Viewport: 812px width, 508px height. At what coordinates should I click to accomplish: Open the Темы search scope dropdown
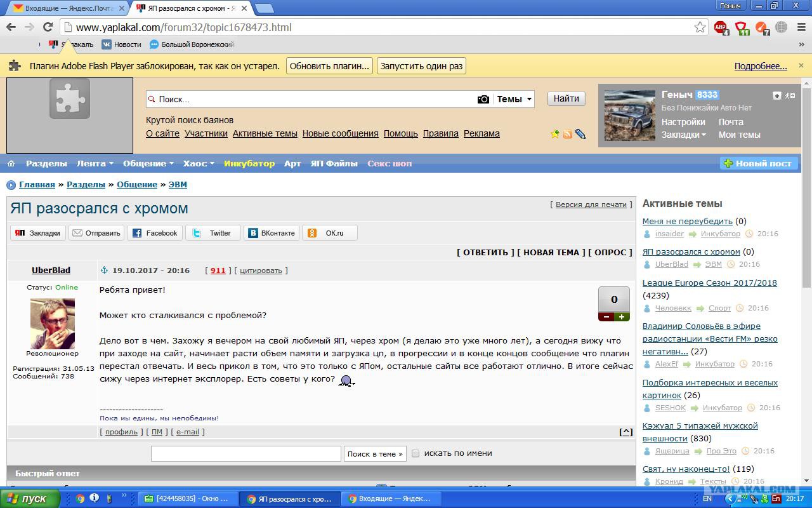pyautogui.click(x=514, y=99)
